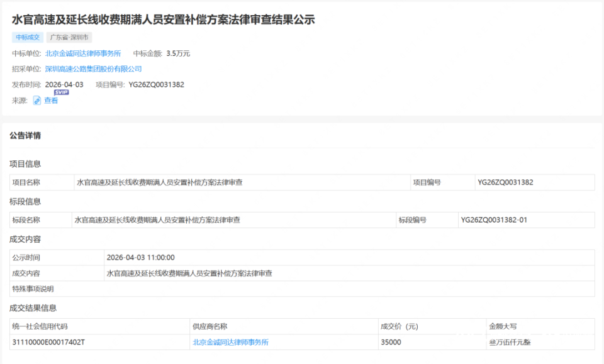Click the 特殊事项说明 row

302,289
